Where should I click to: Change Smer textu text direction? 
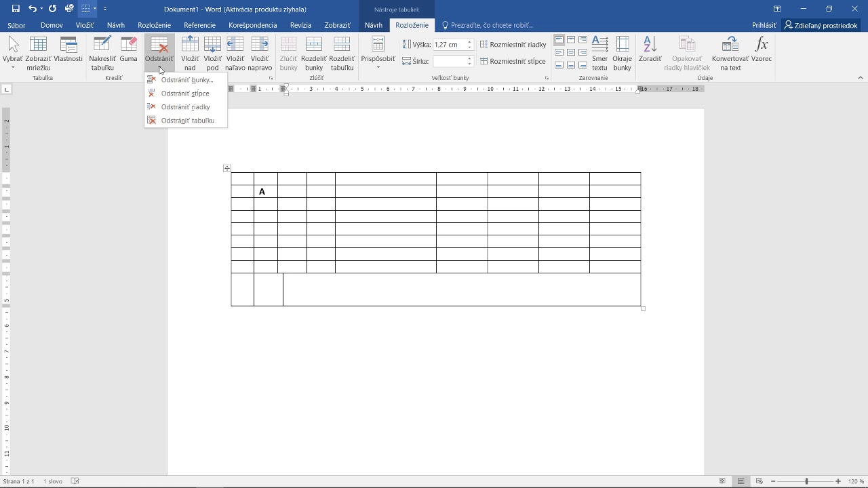[x=599, y=54]
